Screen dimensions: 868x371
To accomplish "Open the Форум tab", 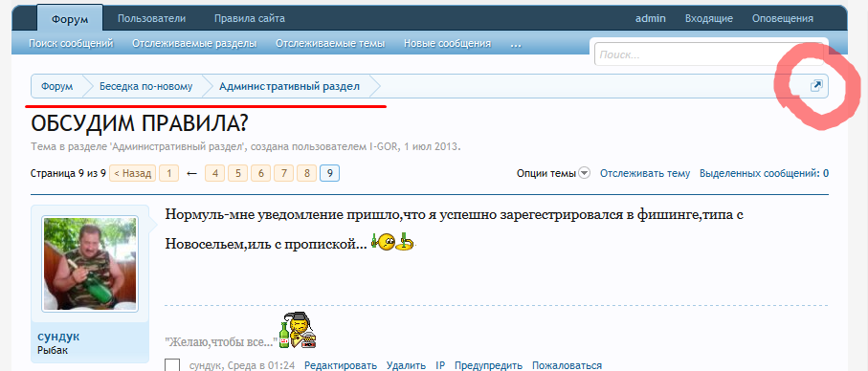I will point(70,19).
